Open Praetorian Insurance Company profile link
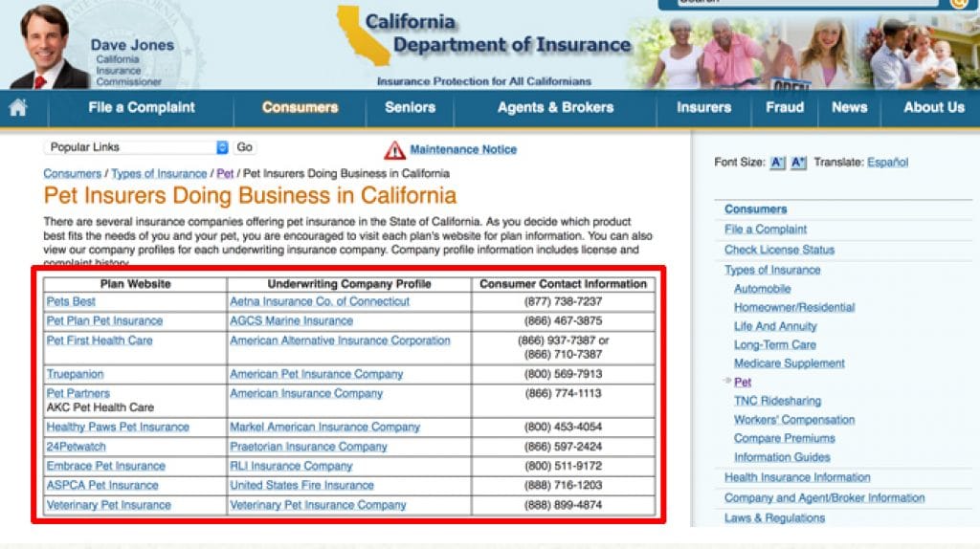 (308, 447)
